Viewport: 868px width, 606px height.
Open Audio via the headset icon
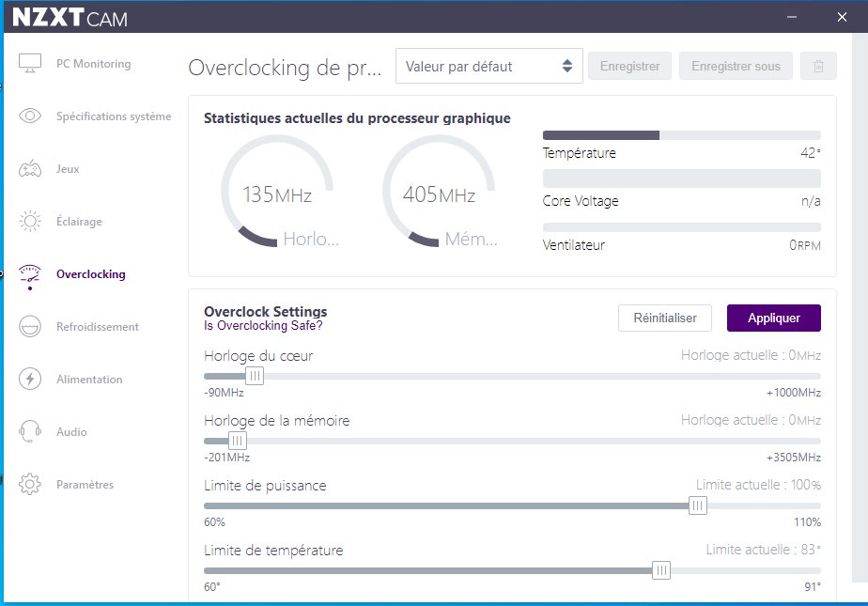[x=30, y=429]
